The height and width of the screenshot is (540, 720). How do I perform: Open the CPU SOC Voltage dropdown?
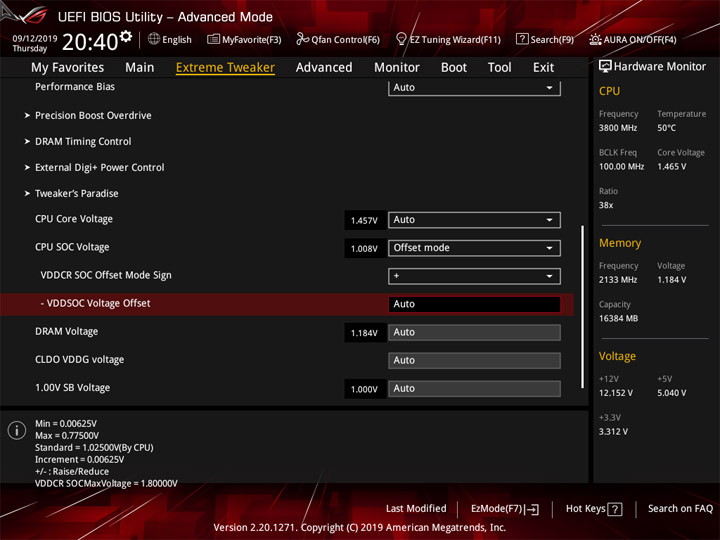(474, 248)
